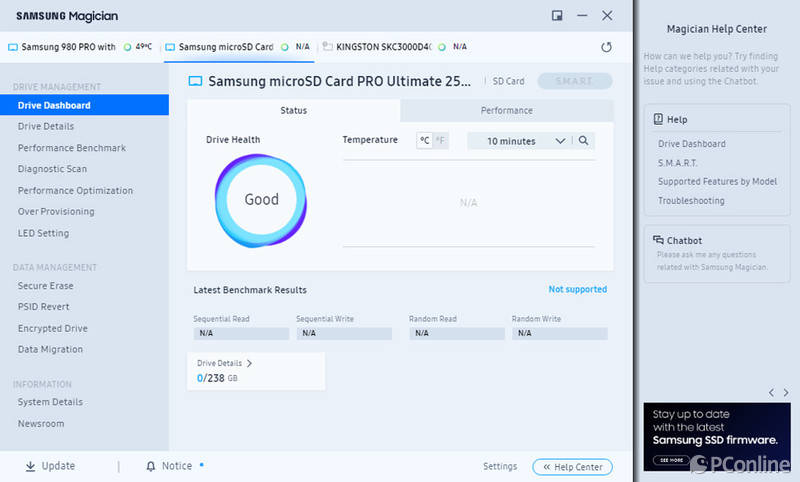Click the previous arrow in help panel
Viewport: 800px width, 482px height.
tap(771, 392)
